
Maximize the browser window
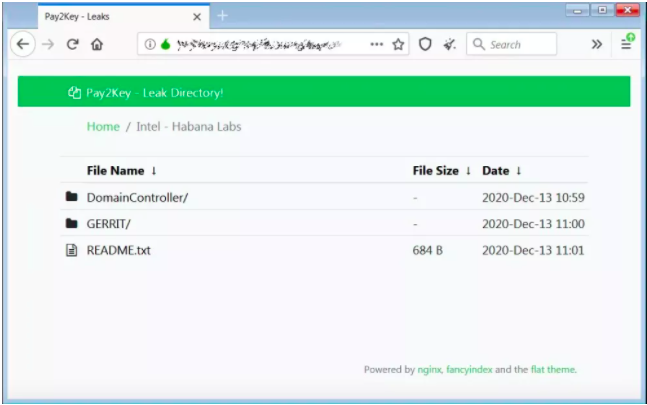[x=602, y=10]
